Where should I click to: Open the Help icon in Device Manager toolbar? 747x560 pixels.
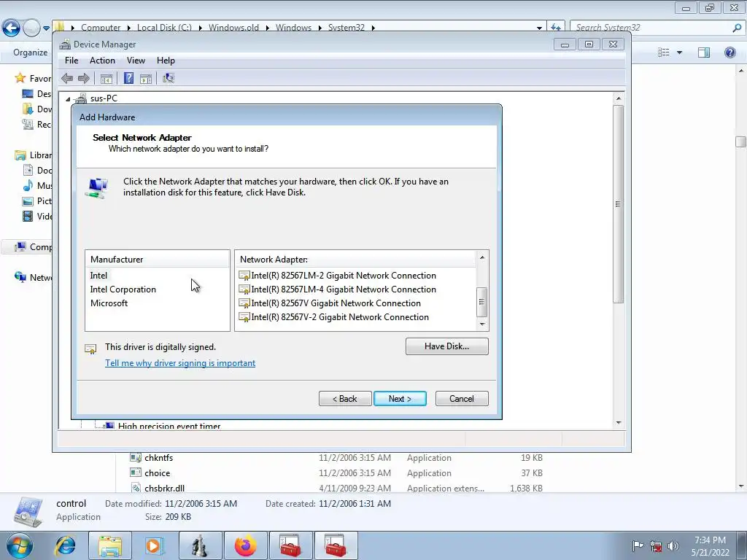click(128, 78)
